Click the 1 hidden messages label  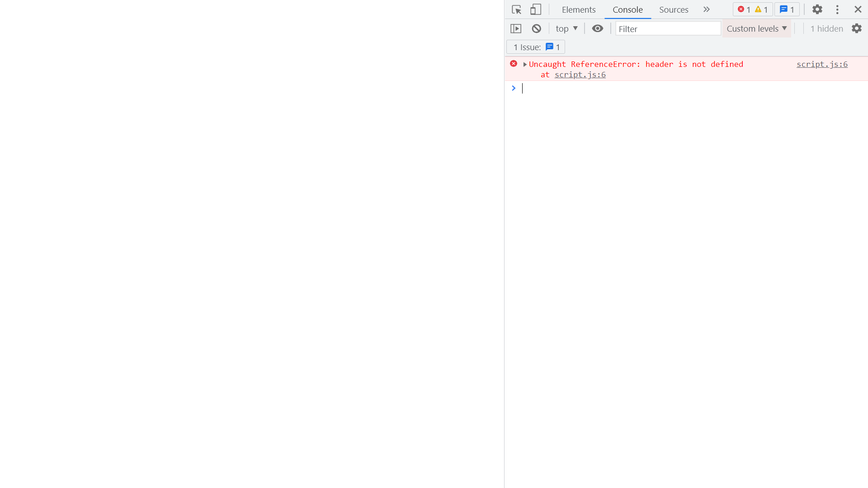point(827,28)
